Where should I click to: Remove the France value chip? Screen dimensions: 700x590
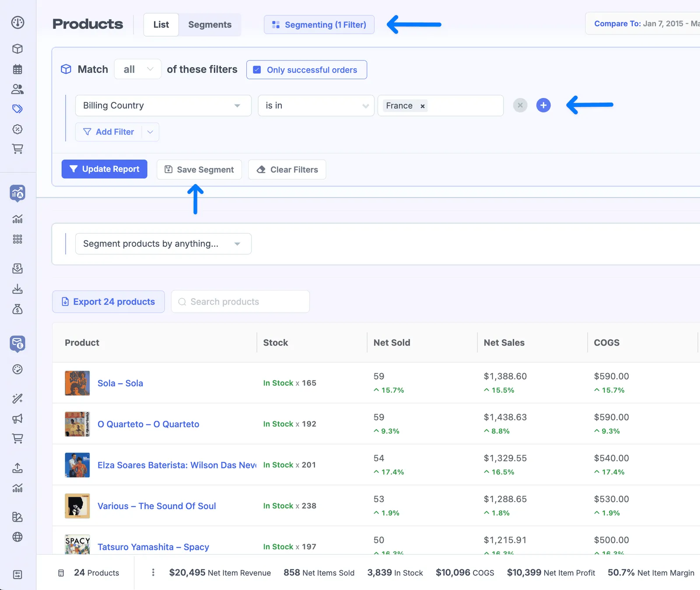tap(423, 106)
